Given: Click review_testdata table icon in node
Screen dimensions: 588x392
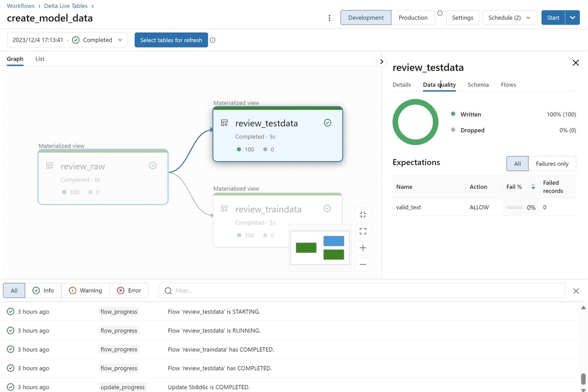Looking at the screenshot, I should coord(224,123).
